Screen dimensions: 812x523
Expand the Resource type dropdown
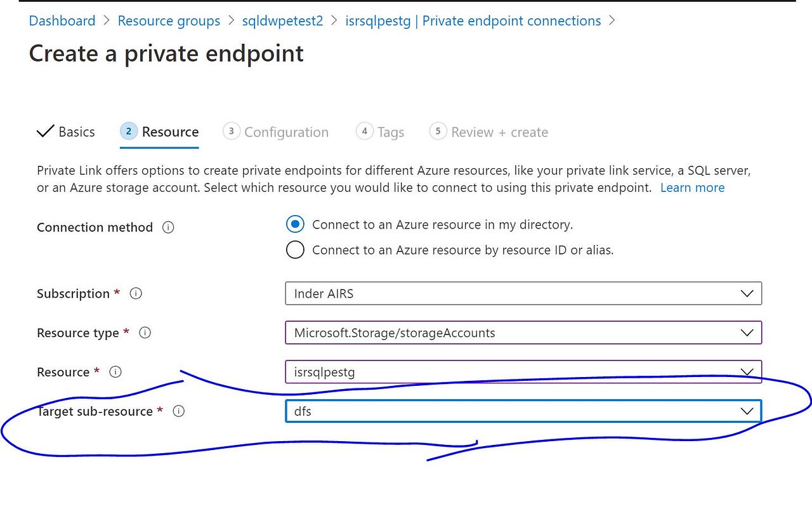point(523,333)
